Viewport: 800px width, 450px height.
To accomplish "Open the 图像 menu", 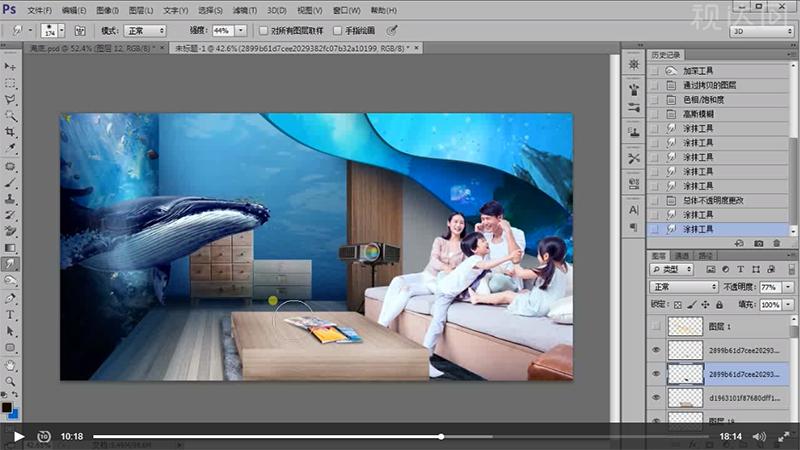I will click(107, 10).
